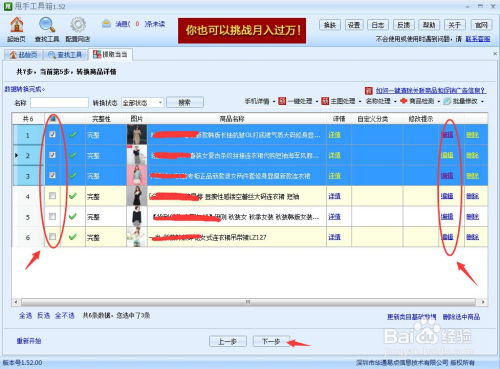The height and width of the screenshot is (369, 500).
Task: Open the 配置网店 gear icon
Action: 78,29
